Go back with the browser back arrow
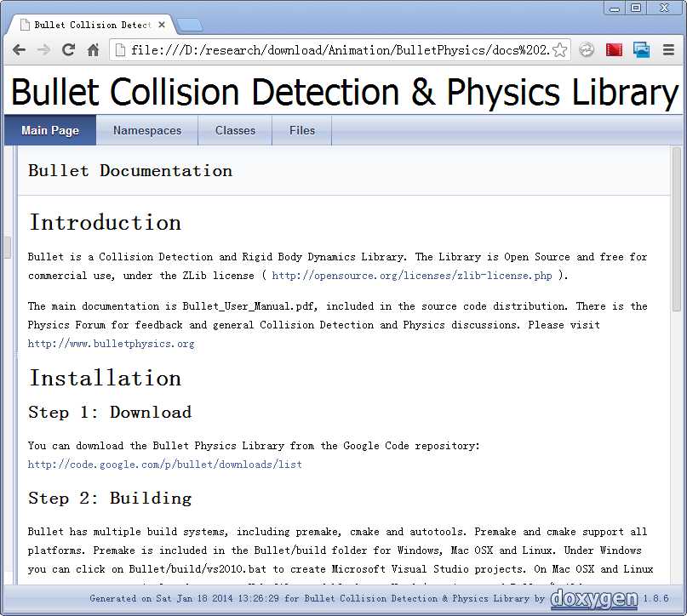 (x=19, y=50)
